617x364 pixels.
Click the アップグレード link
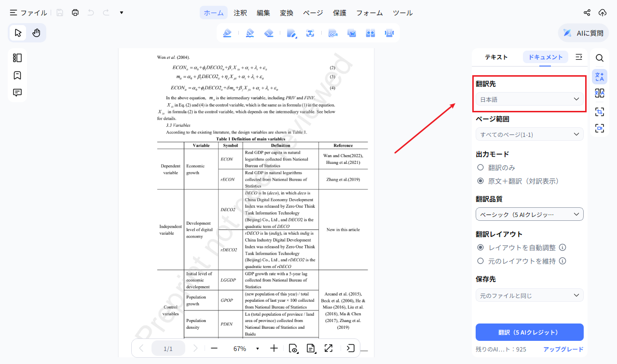click(x=563, y=350)
